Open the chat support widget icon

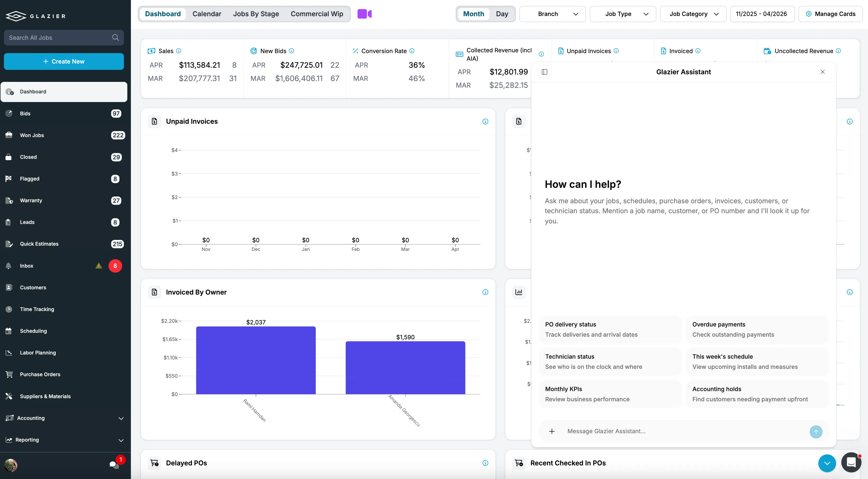851,462
